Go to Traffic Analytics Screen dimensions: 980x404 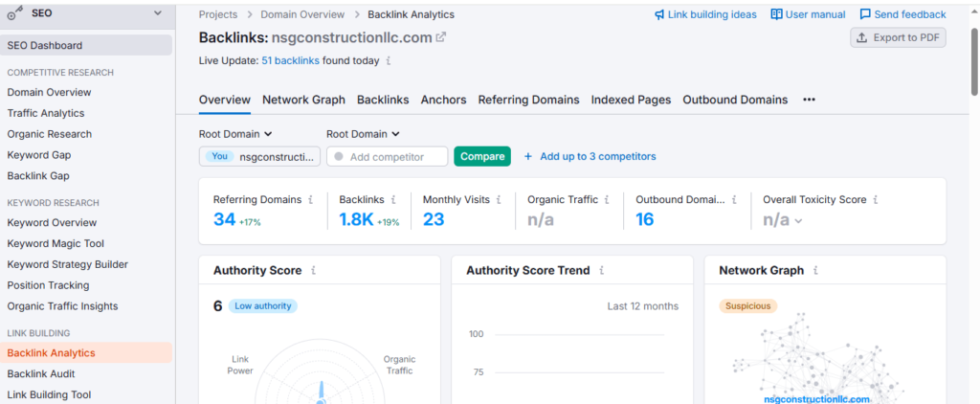(x=46, y=113)
